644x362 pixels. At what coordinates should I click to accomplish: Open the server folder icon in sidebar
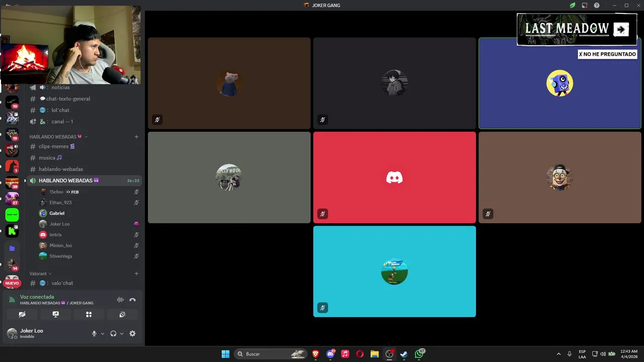(x=12, y=248)
